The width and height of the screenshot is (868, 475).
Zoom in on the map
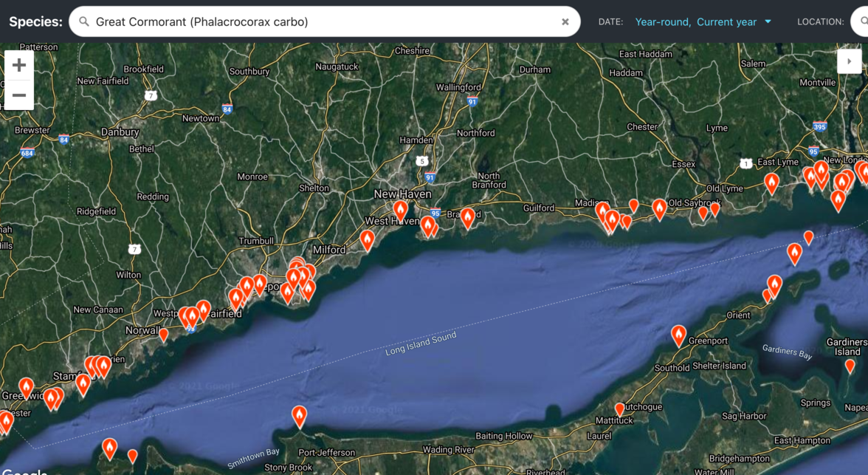18,65
